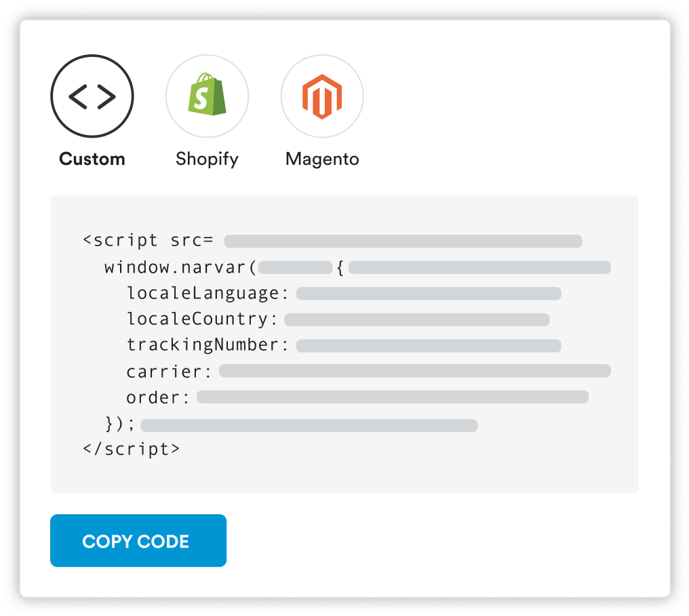Screen dimensions: 689x616
Task: Click the placeholder value beside localeLanguage
Action: click(x=428, y=293)
